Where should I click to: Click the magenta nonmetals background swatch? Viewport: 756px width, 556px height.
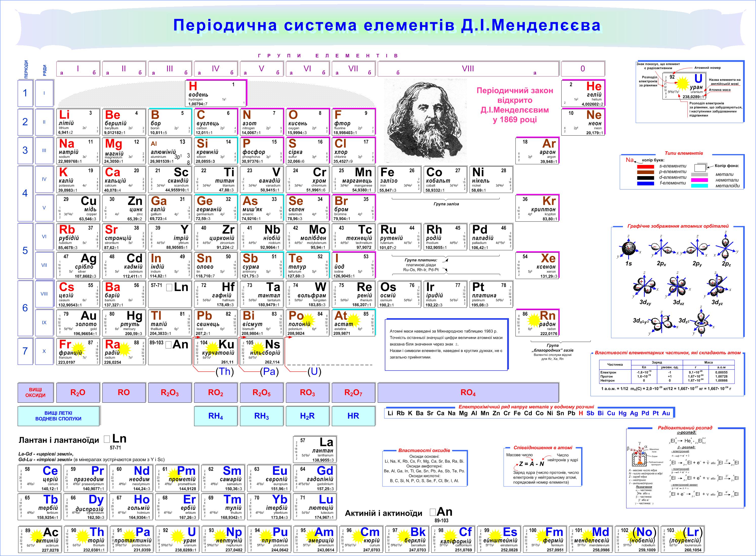(x=700, y=180)
